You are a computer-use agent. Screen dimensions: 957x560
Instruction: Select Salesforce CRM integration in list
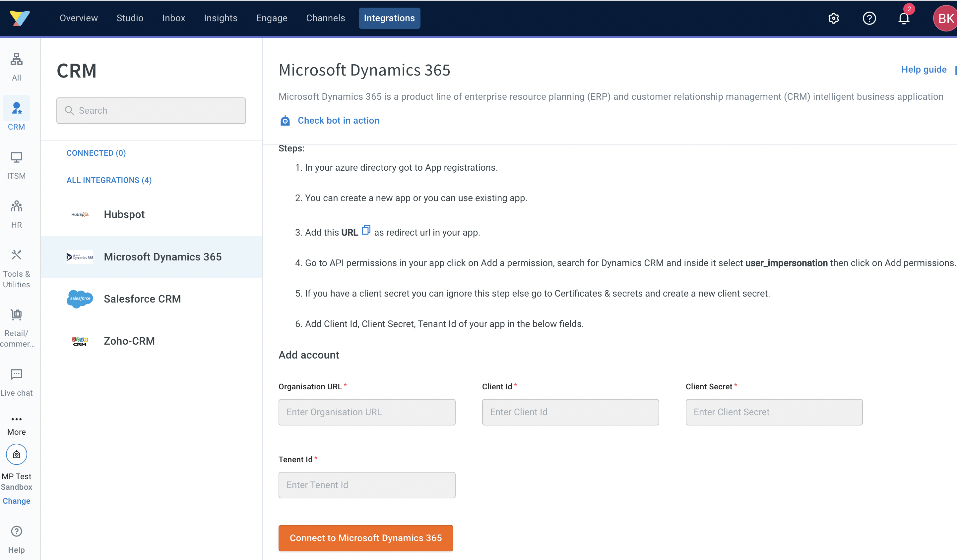click(151, 299)
